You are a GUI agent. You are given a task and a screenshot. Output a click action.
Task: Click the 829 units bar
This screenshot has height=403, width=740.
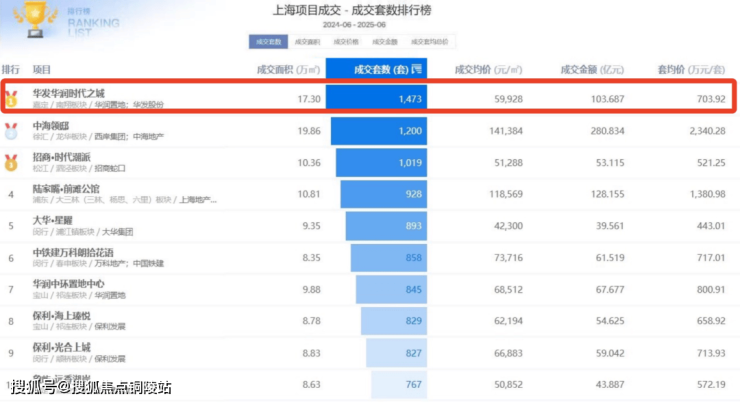tap(394, 321)
